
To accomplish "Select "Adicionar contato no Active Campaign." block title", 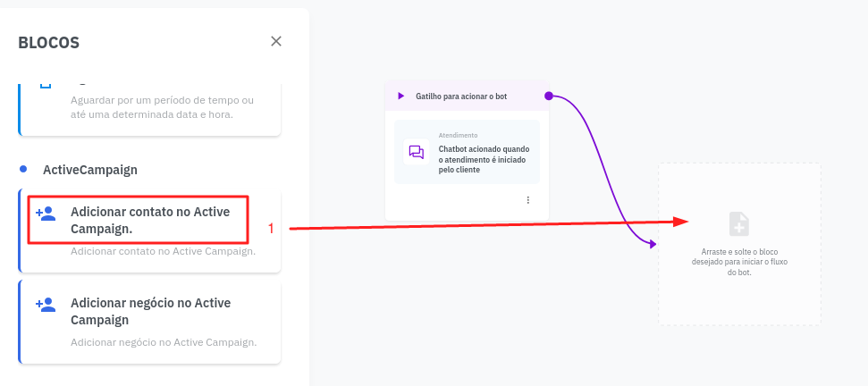I will tap(150, 220).
